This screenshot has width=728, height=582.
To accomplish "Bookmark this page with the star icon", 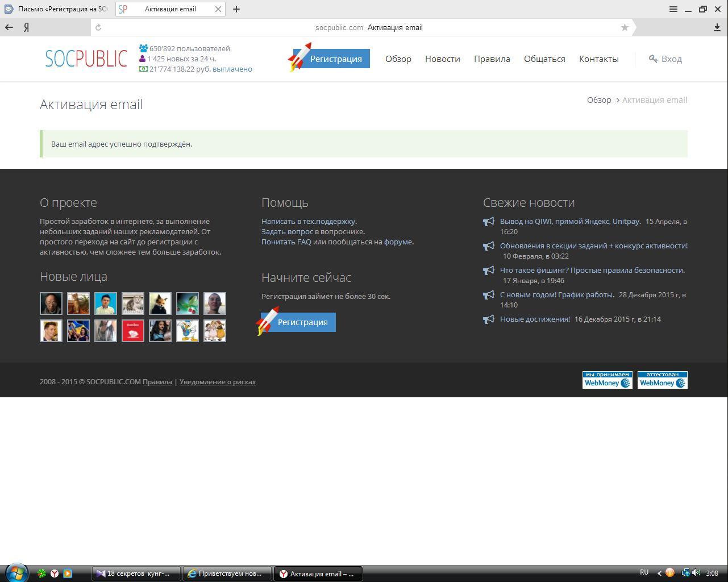I will point(625,27).
